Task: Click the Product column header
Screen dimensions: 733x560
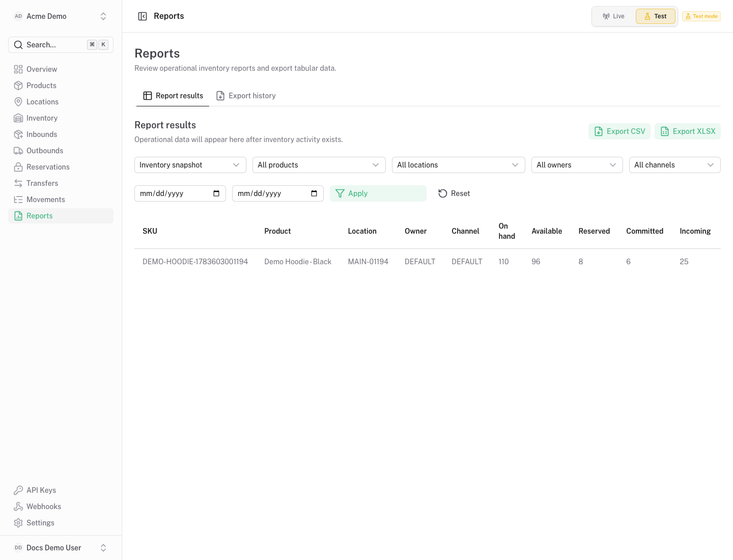Action: point(277,231)
